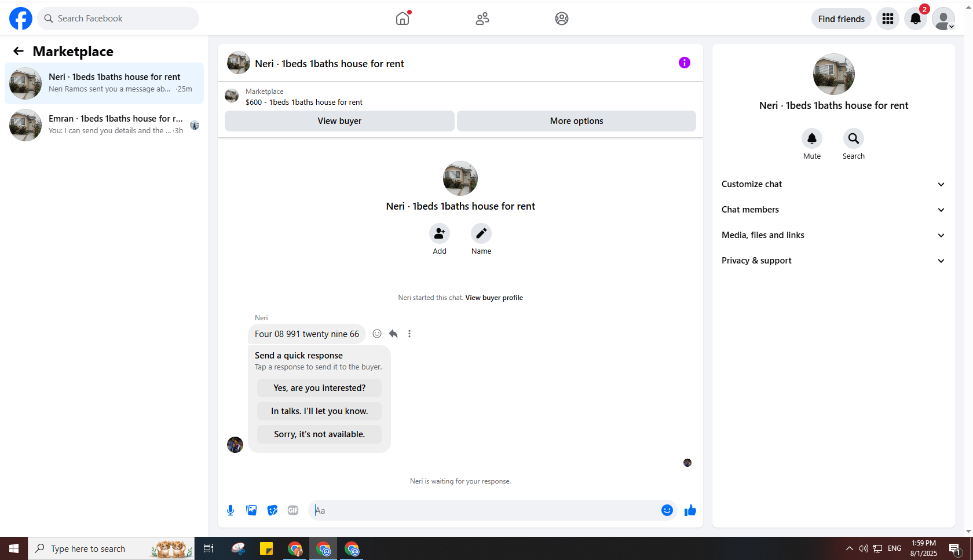Open the taskbar clock showing 1:59 PM

(924, 548)
